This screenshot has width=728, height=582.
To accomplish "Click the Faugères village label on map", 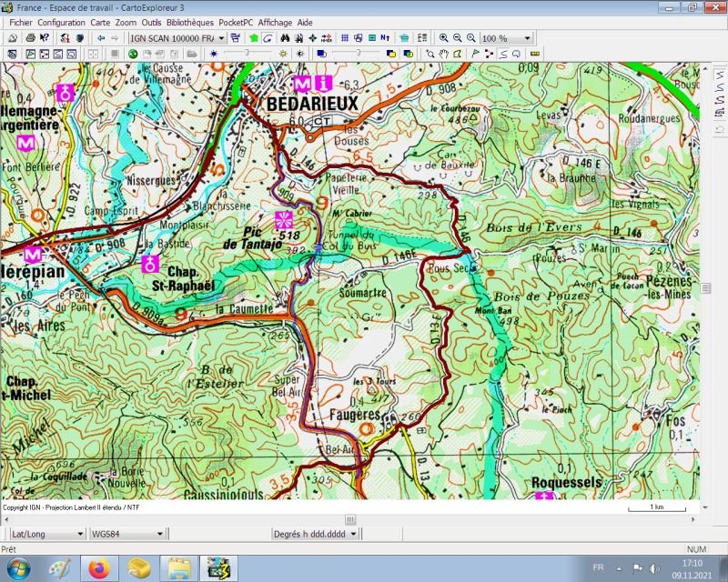I will click(x=355, y=414).
